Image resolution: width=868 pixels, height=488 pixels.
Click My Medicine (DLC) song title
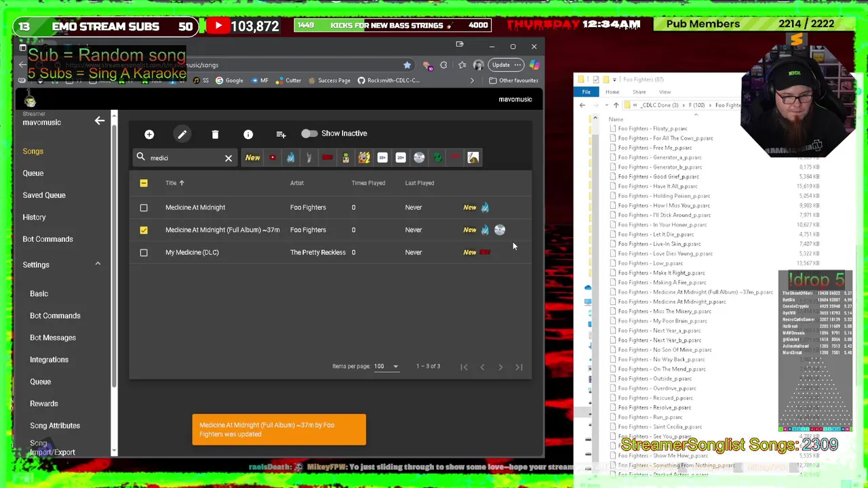tap(192, 252)
